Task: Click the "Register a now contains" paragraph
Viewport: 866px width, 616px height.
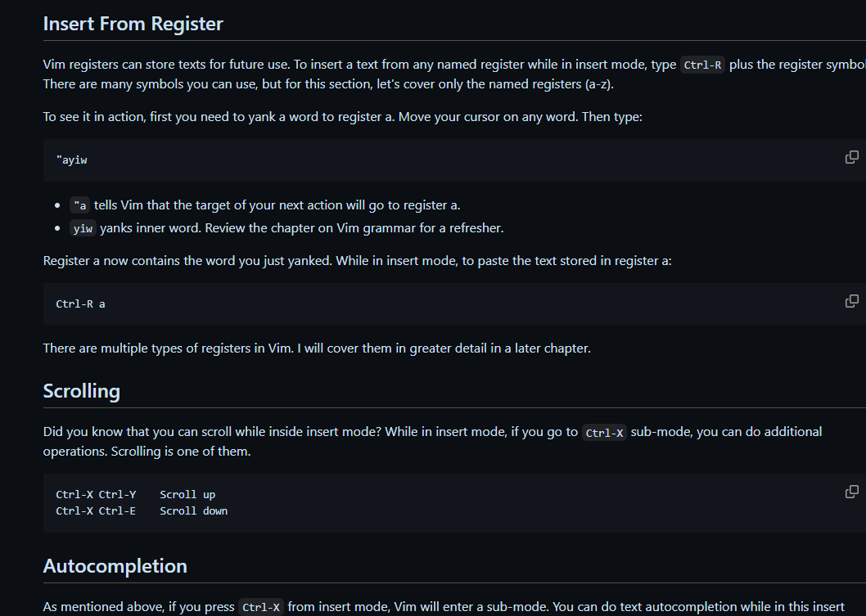Action: pos(357,261)
